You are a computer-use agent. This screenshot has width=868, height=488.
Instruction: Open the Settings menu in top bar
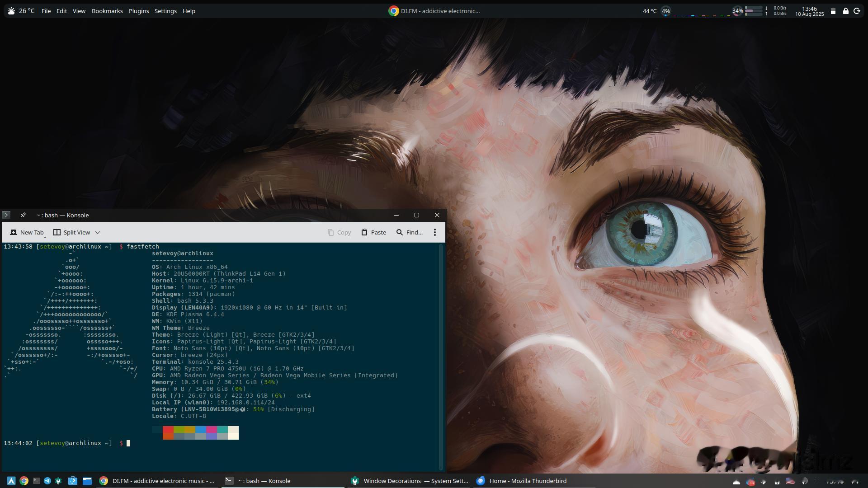click(x=165, y=11)
